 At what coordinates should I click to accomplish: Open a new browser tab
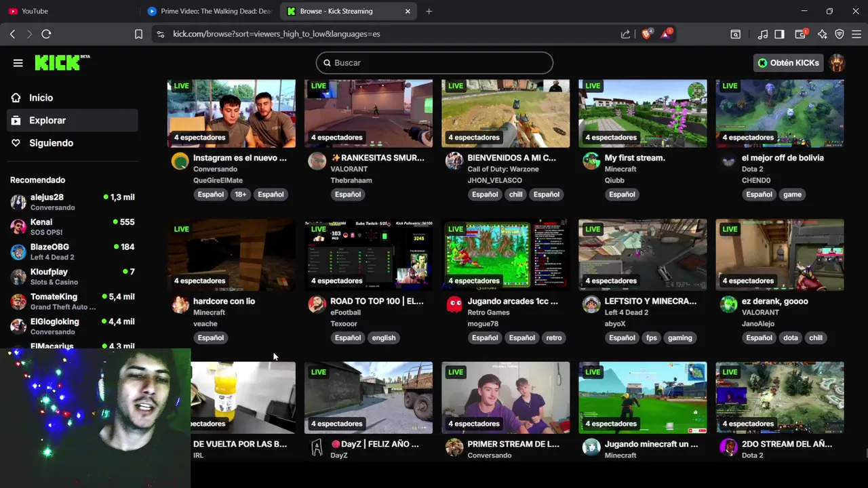[429, 11]
